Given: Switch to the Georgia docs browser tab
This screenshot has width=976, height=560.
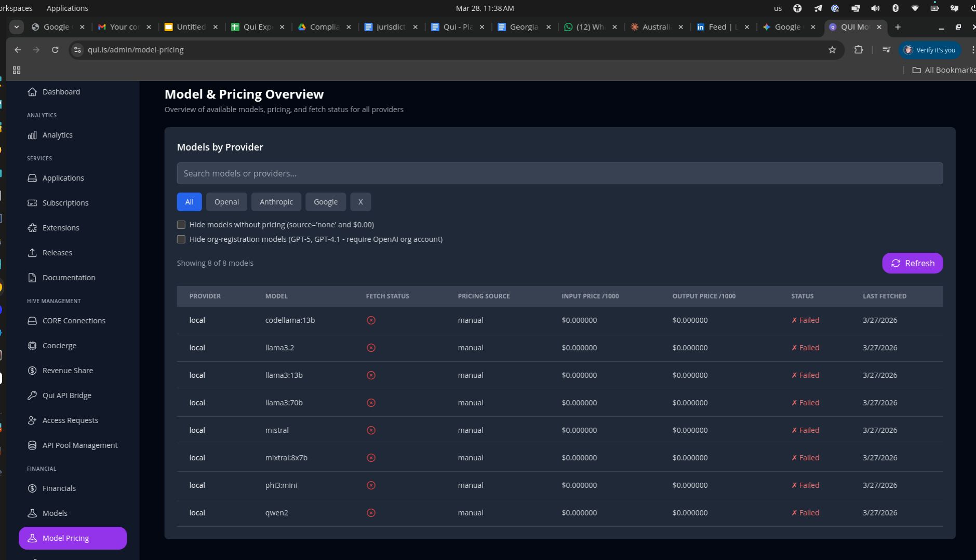Looking at the screenshot, I should [x=523, y=27].
